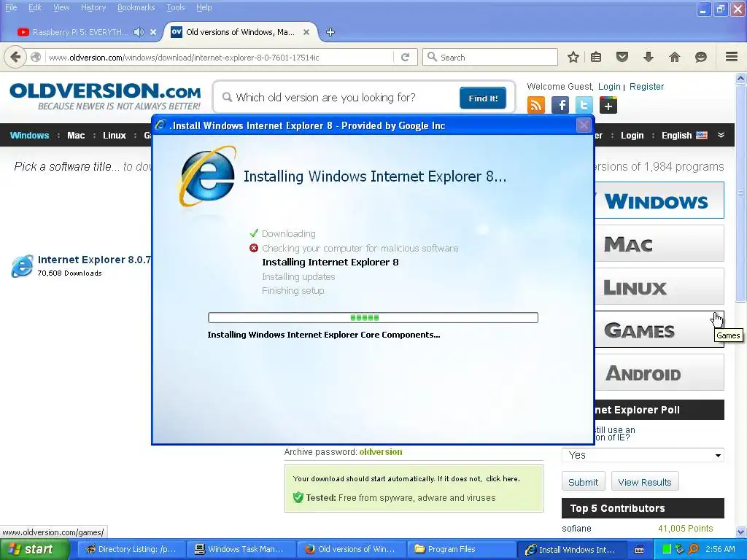Bookmark this page with the star icon
Image resolution: width=747 pixels, height=560 pixels.
pos(573,57)
